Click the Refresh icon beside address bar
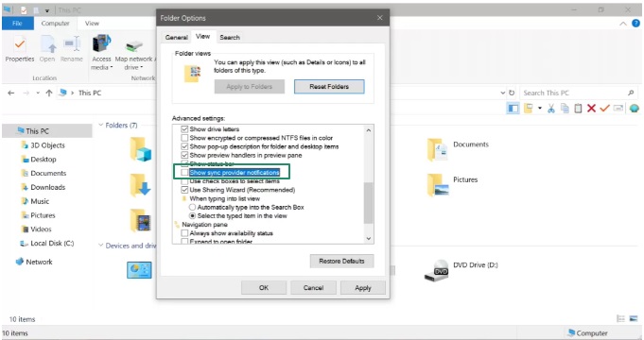 512,93
